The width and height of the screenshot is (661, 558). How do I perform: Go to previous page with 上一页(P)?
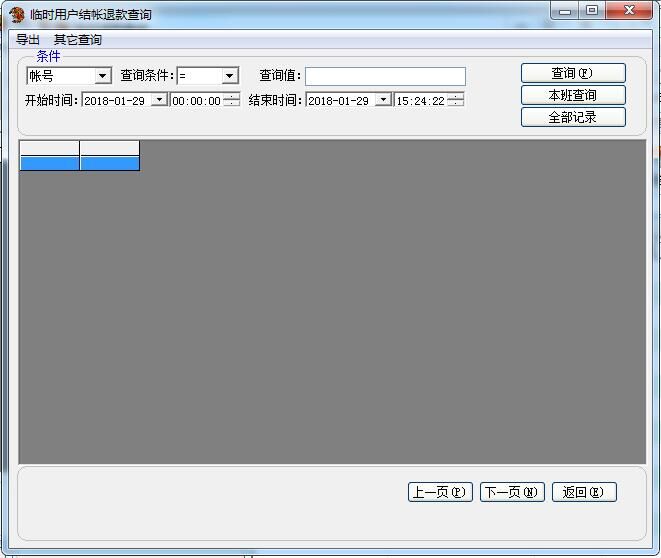tap(440, 492)
